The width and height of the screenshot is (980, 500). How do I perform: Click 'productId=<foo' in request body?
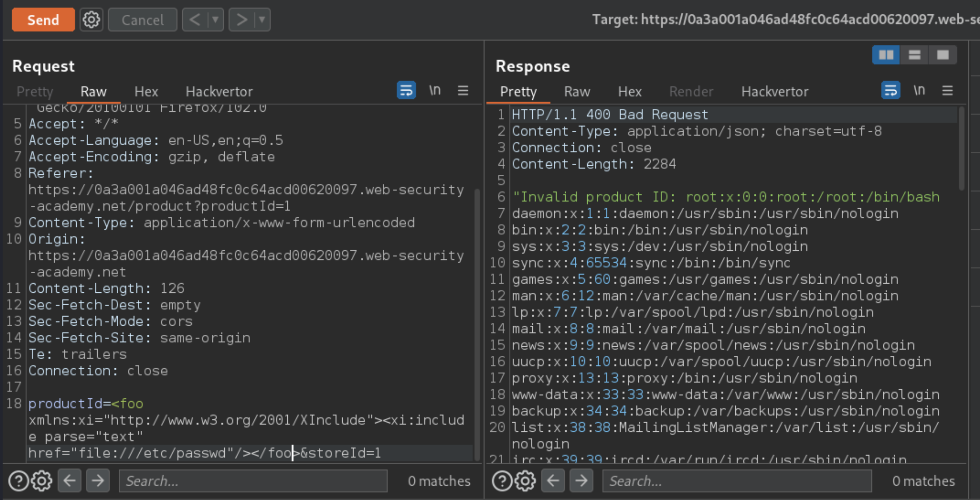tap(86, 403)
